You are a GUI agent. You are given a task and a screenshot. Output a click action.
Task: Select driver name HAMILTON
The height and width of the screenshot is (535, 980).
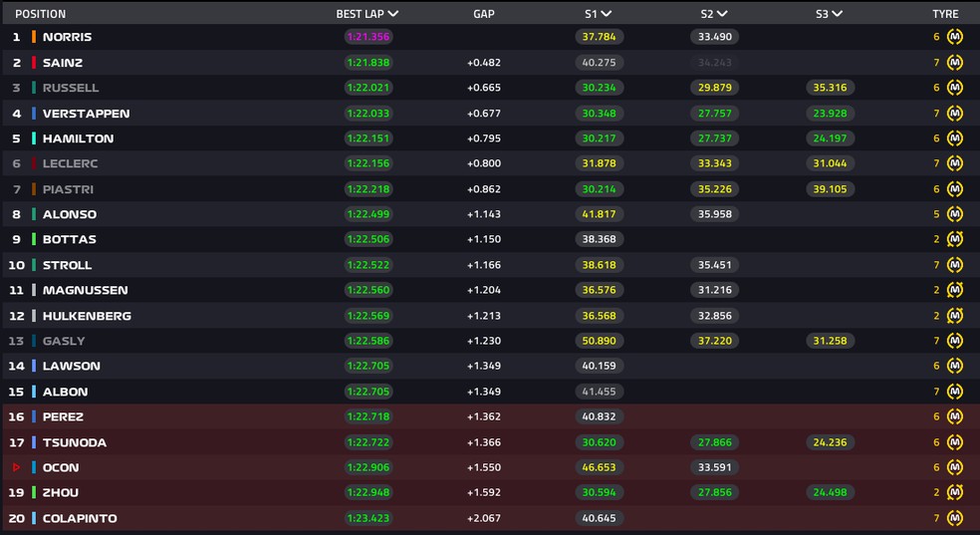[78, 138]
